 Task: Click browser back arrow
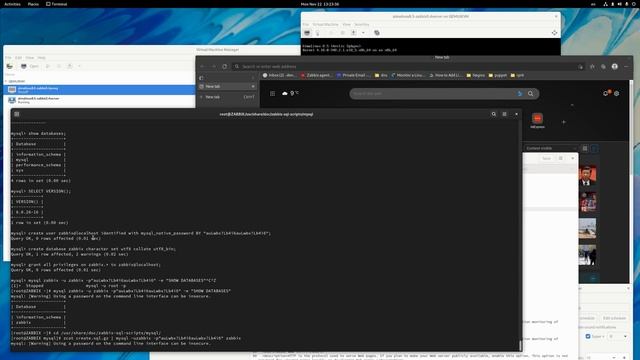pyautogui.click(x=202, y=67)
